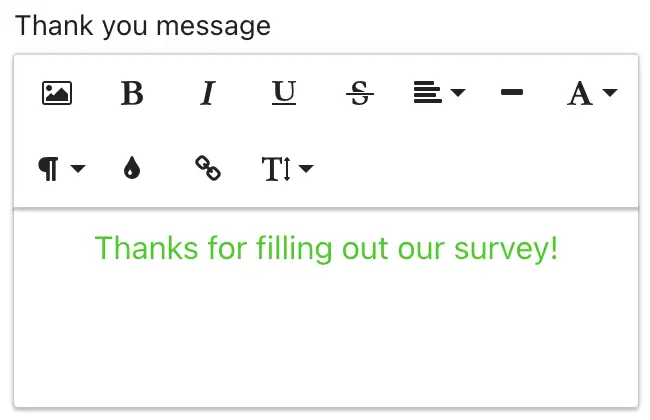Insert a link with the chain icon

pos(208,168)
